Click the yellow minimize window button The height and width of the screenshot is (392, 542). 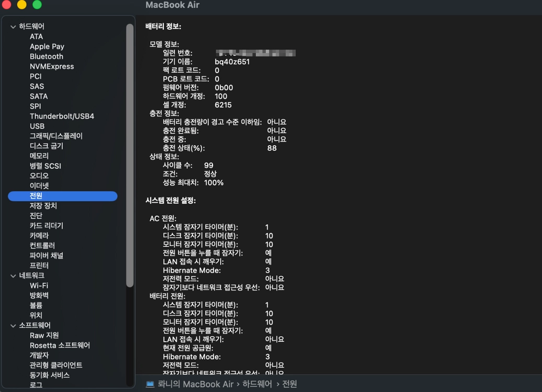pyautogui.click(x=22, y=5)
